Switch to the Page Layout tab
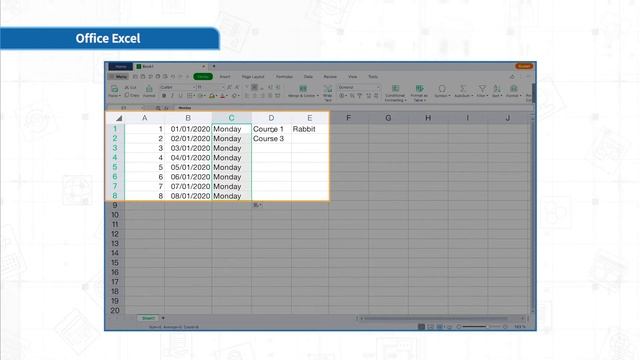640x360 pixels. click(253, 77)
